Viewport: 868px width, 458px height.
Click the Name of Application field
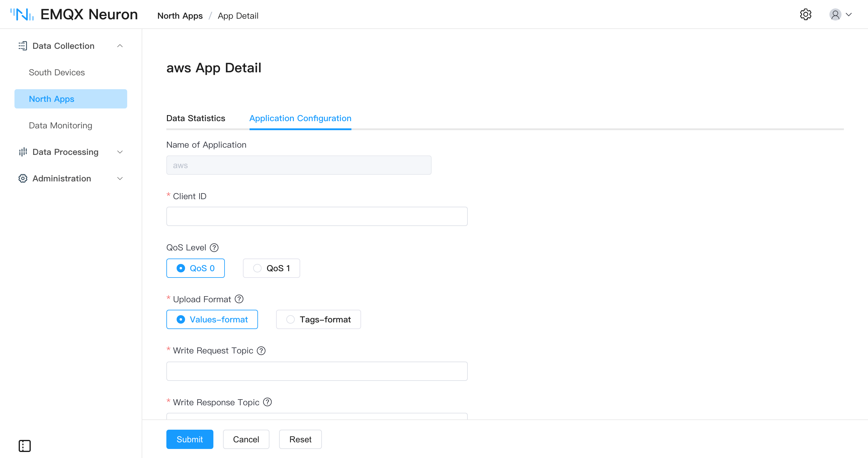[x=299, y=165]
